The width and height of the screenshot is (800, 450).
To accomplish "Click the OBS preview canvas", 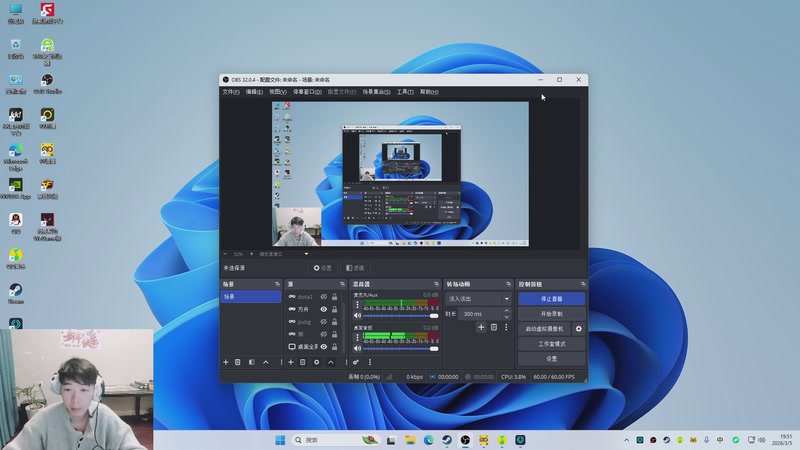I will [400, 174].
